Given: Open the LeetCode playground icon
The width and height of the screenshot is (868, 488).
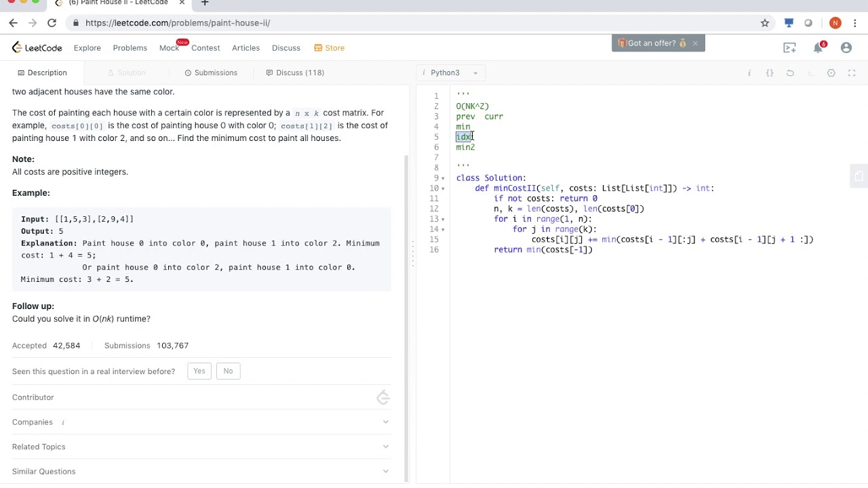Looking at the screenshot, I should (789, 47).
